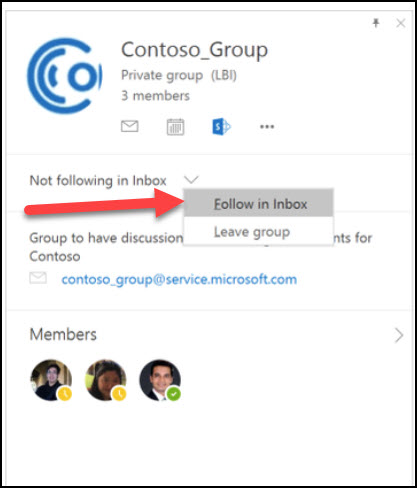This screenshot has height=488, width=417.
Task: Send email using the envelope icon
Action: tap(130, 126)
